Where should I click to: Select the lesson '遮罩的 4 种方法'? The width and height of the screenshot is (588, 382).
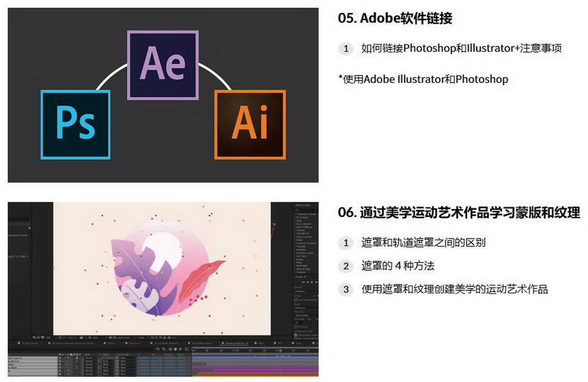pyautogui.click(x=398, y=266)
